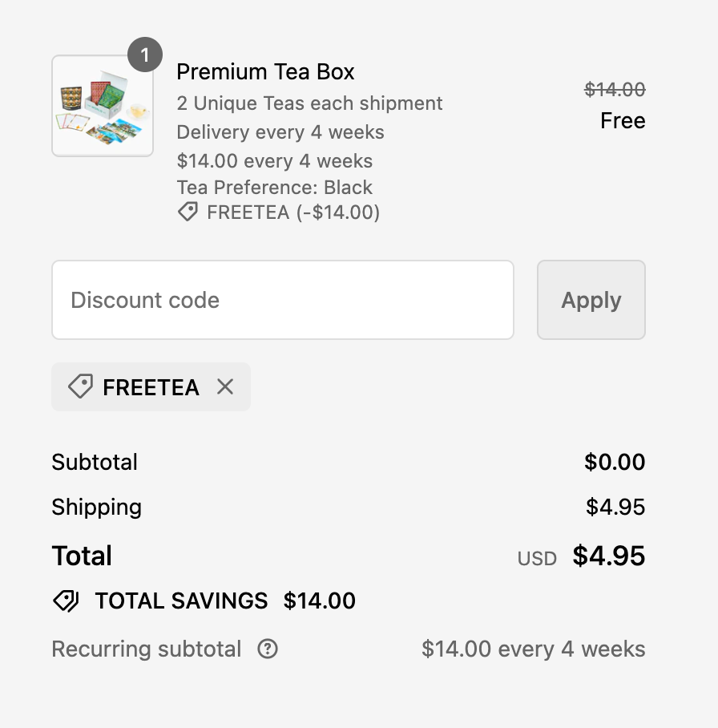Focus the Discount code input field
This screenshot has width=718, height=728.
tap(282, 300)
